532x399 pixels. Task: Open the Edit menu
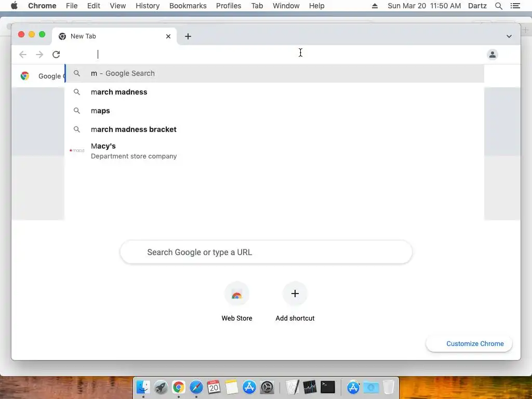coord(94,6)
